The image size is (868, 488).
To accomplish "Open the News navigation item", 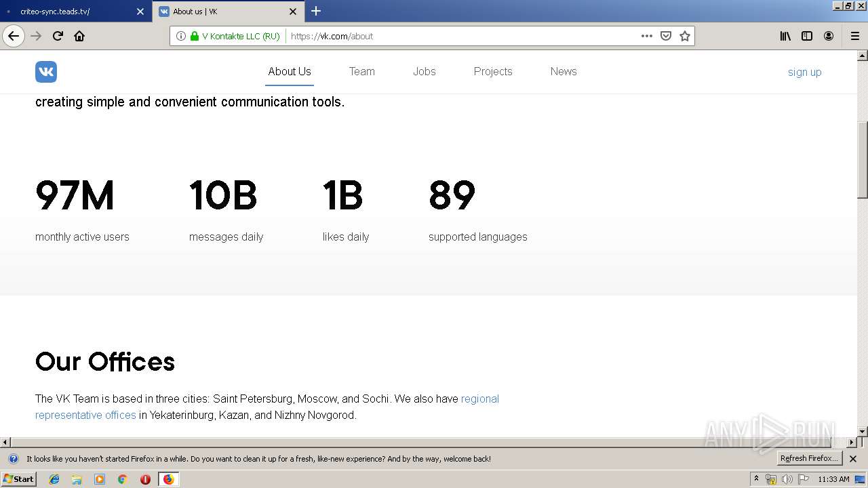I will pyautogui.click(x=564, y=71).
